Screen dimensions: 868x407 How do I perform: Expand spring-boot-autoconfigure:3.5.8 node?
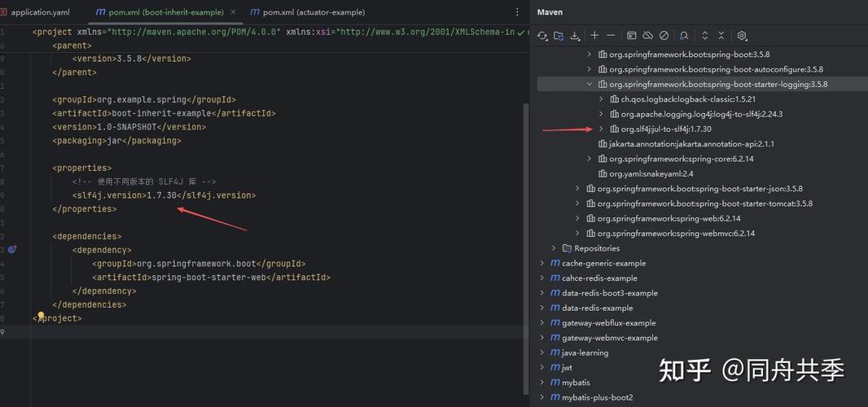[x=590, y=69]
